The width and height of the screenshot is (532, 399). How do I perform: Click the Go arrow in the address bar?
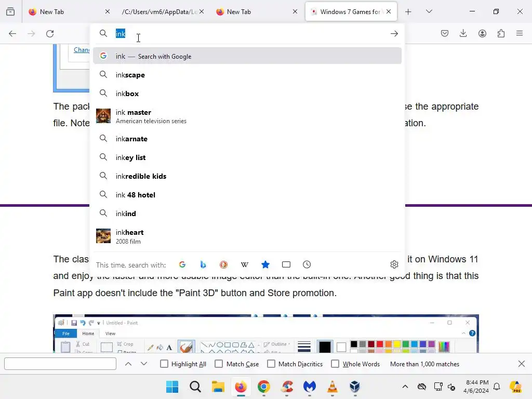(x=394, y=34)
